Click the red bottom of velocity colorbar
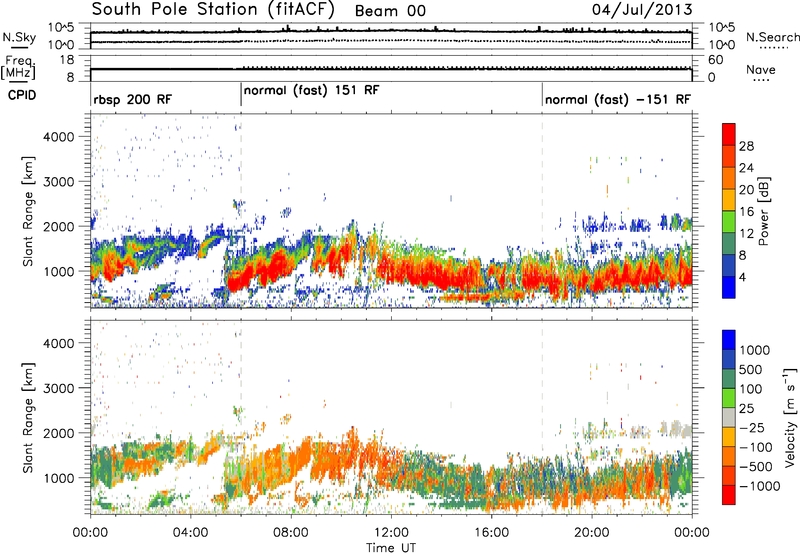This screenshot has width=800, height=554. (x=729, y=494)
